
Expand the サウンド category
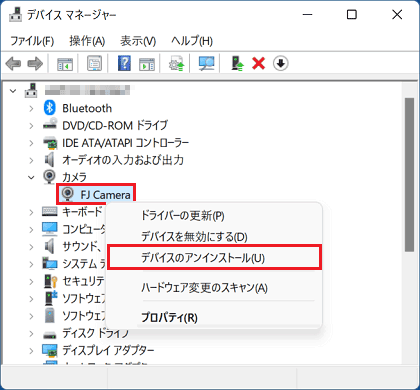31,247
